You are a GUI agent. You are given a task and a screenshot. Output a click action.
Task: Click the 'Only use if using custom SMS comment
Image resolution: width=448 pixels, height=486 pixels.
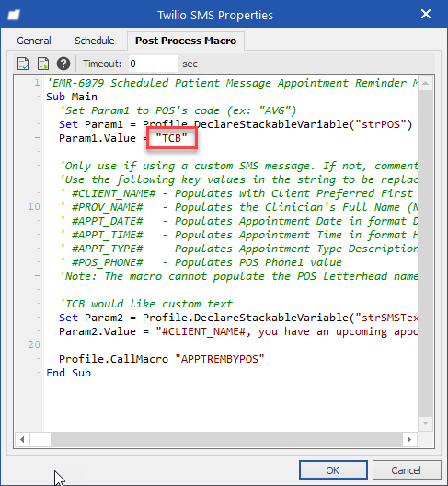tap(238, 166)
